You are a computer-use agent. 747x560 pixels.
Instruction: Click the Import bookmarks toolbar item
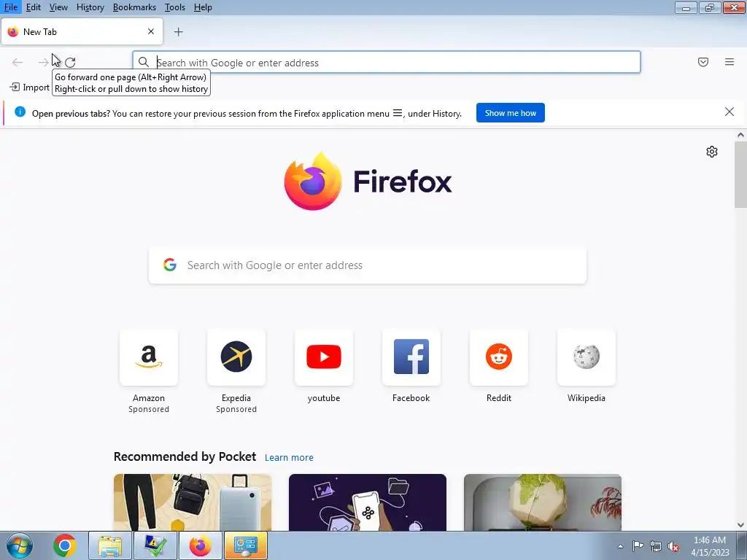click(29, 87)
